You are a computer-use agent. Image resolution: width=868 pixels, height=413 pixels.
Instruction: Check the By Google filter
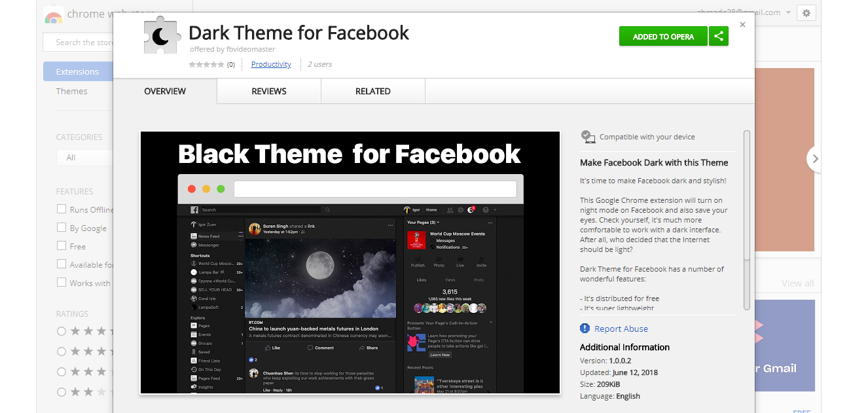(x=62, y=227)
